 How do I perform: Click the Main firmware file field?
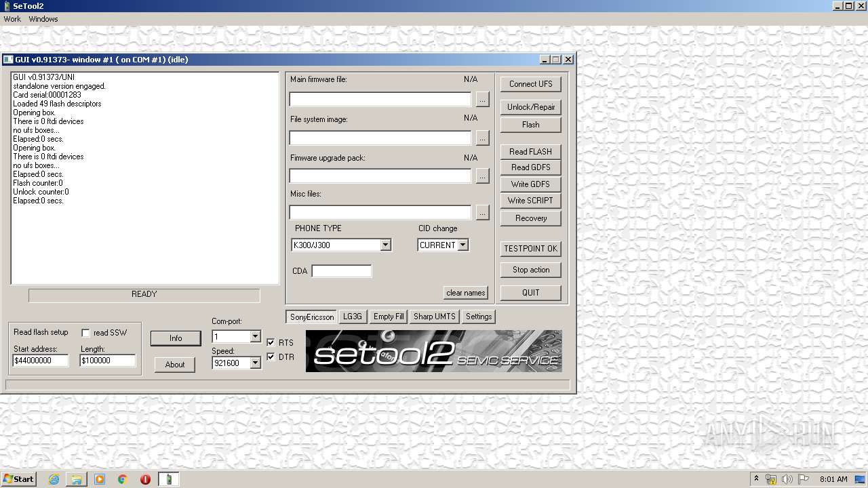(x=380, y=99)
